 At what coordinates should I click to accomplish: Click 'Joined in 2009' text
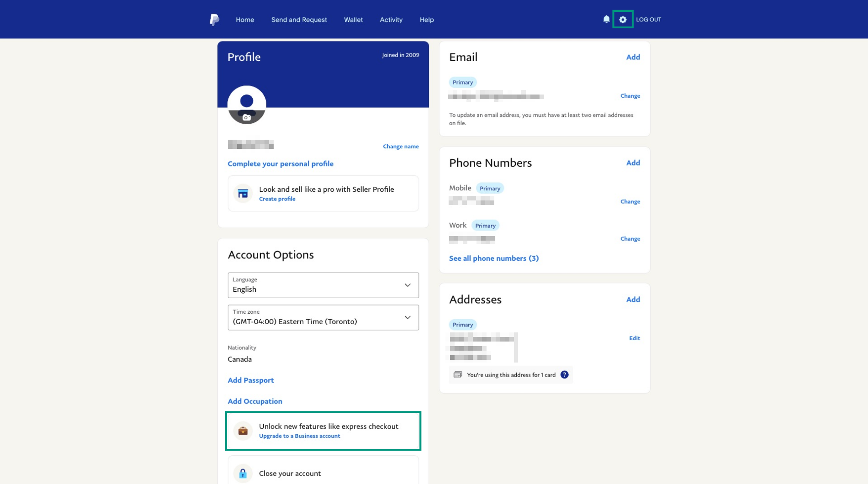[401, 55]
